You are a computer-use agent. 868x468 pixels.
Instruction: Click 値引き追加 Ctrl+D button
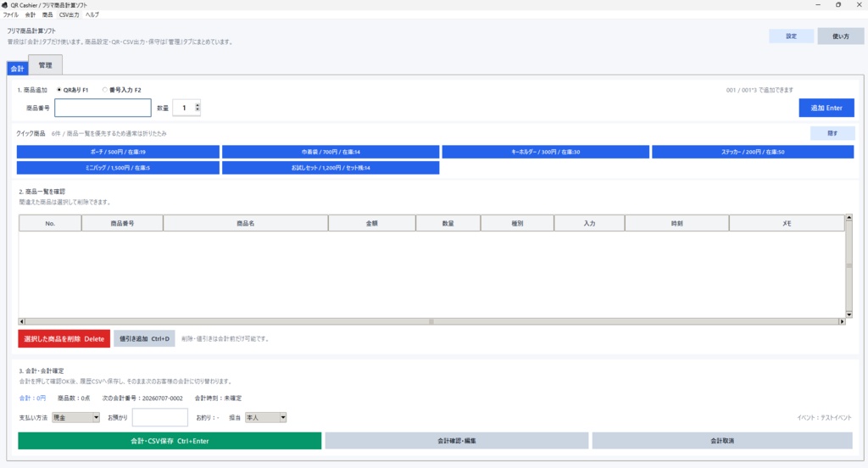pos(144,339)
